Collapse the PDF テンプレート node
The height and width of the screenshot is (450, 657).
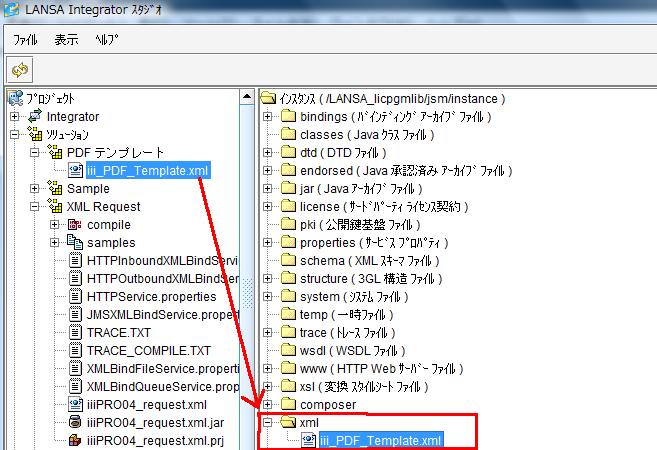point(35,153)
